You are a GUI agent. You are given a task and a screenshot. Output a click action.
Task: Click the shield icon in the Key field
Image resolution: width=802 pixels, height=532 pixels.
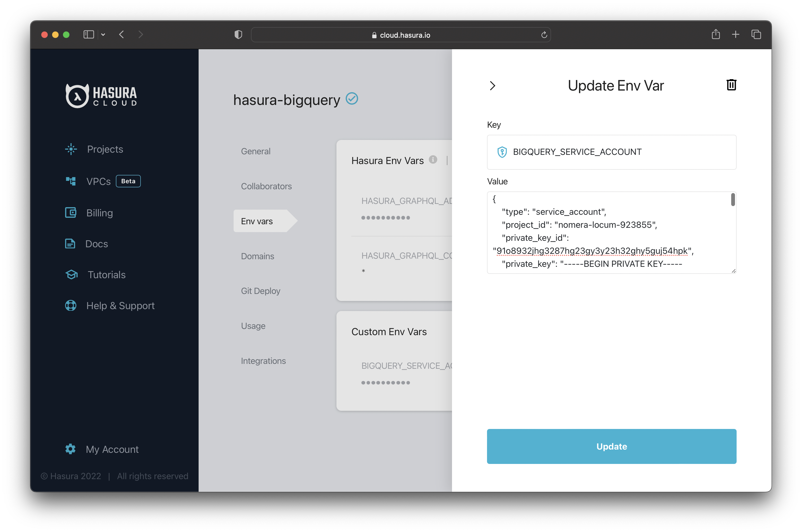502,152
